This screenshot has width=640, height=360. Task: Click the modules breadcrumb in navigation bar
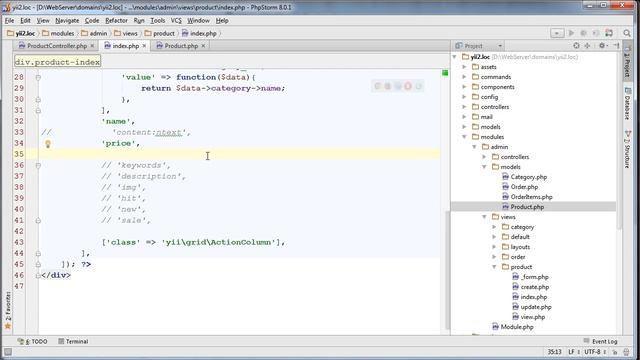click(x=58, y=33)
